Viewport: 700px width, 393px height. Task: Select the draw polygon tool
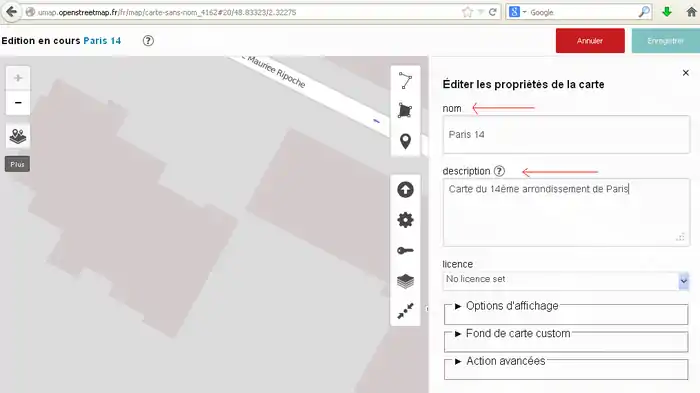(x=405, y=111)
